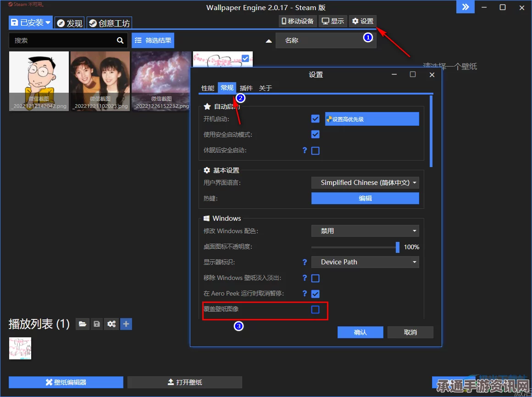Image resolution: width=532 pixels, height=397 pixels.
Task: Click 设置高优先级 button
Action: (372, 119)
